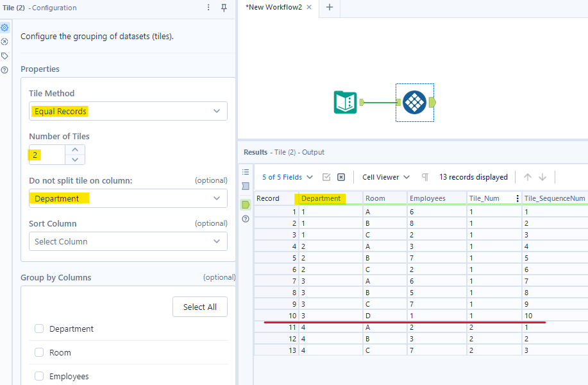Click the Number of Tiles input field
588x385 pixels.
pyautogui.click(x=47, y=155)
